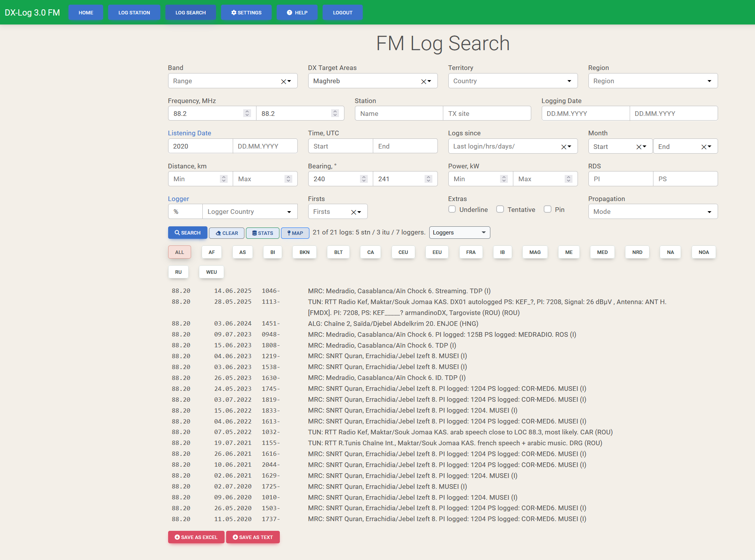755x560 pixels.
Task: Enable the Tentative extras checkbox
Action: [x=500, y=209]
